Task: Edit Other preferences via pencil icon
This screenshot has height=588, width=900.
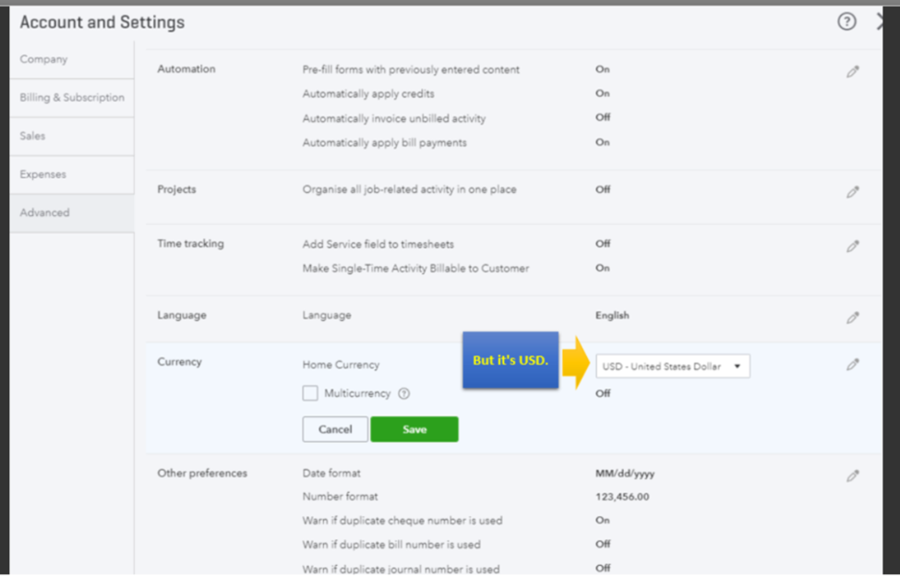Action: click(853, 476)
